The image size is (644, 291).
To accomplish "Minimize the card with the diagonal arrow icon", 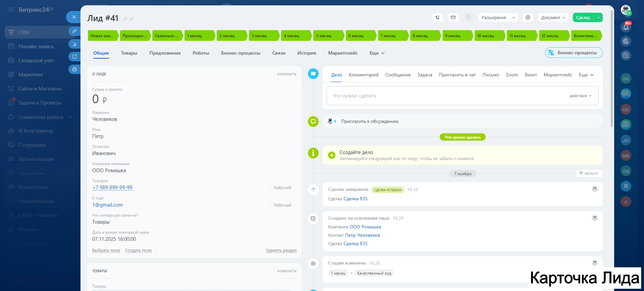I will (x=74, y=44).
